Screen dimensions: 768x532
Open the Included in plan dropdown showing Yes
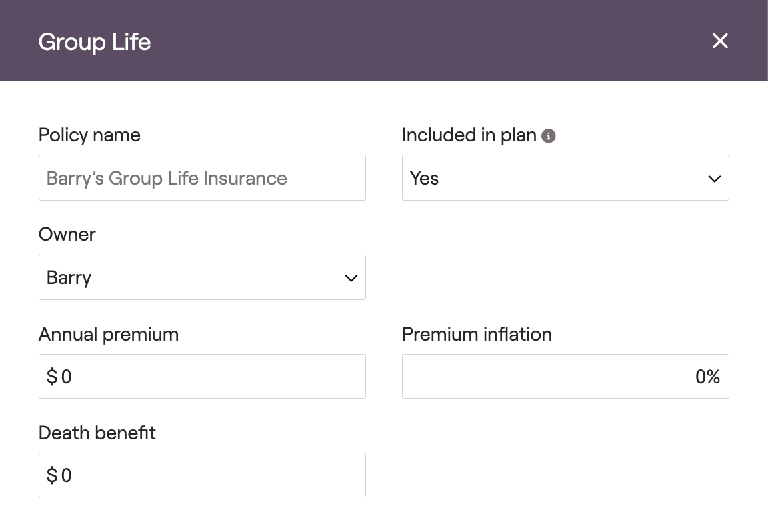tap(565, 178)
